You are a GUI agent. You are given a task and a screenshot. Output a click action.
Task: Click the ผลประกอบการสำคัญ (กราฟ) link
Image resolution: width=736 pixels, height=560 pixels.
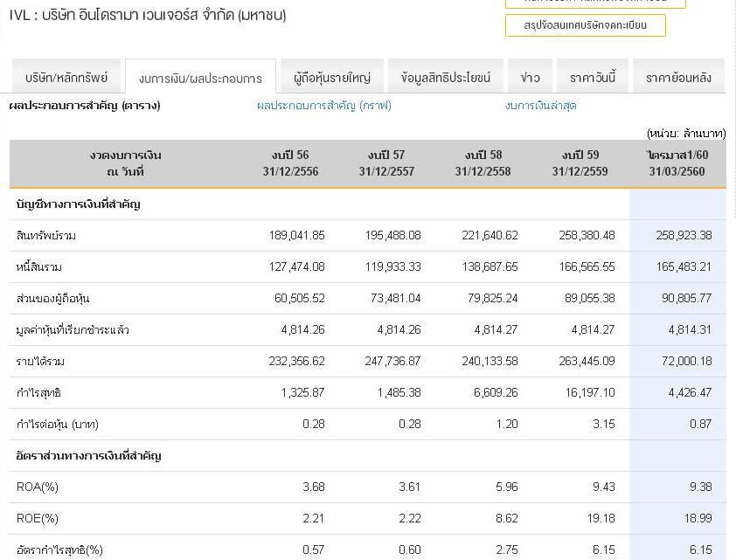coord(324,106)
